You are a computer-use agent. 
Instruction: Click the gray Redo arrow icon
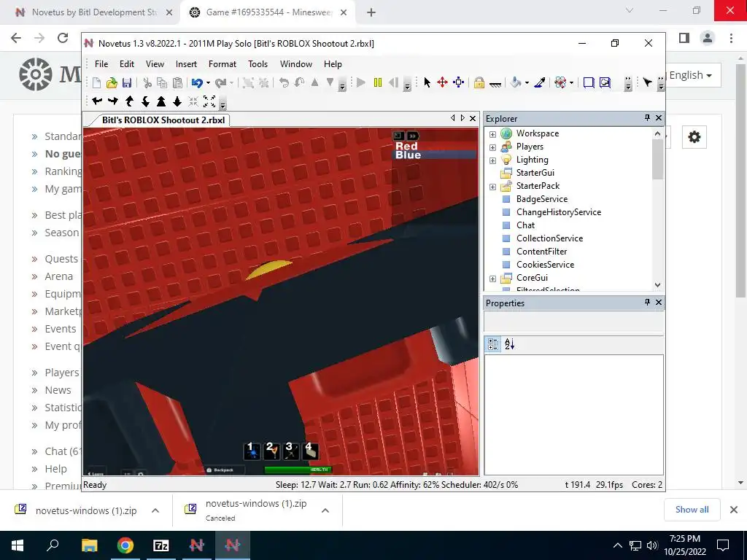pos(220,83)
